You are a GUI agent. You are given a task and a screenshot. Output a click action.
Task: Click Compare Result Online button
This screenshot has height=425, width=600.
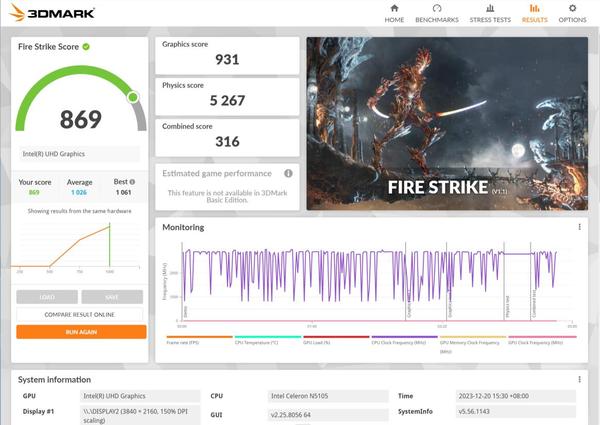click(81, 314)
